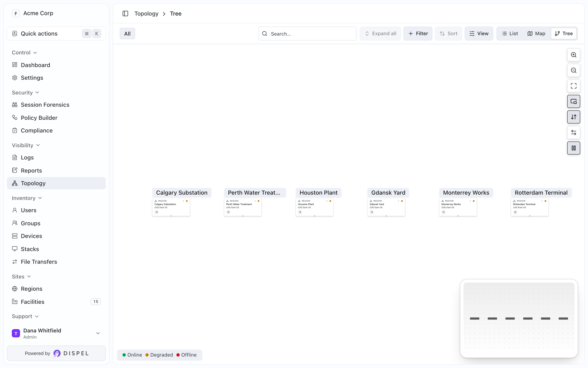
Task: Collapse the Sites section
Action: coord(21,276)
